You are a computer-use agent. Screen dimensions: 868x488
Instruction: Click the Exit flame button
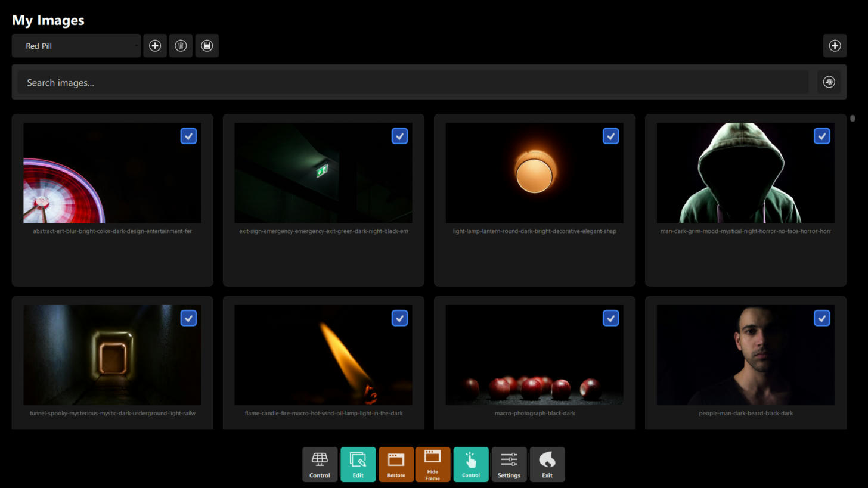(547, 464)
